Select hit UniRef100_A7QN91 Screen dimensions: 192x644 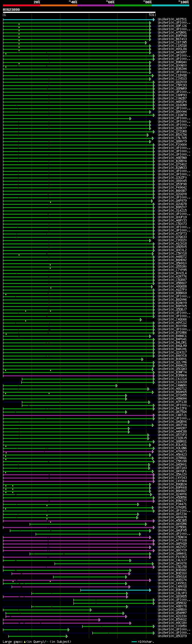coord(172,33)
